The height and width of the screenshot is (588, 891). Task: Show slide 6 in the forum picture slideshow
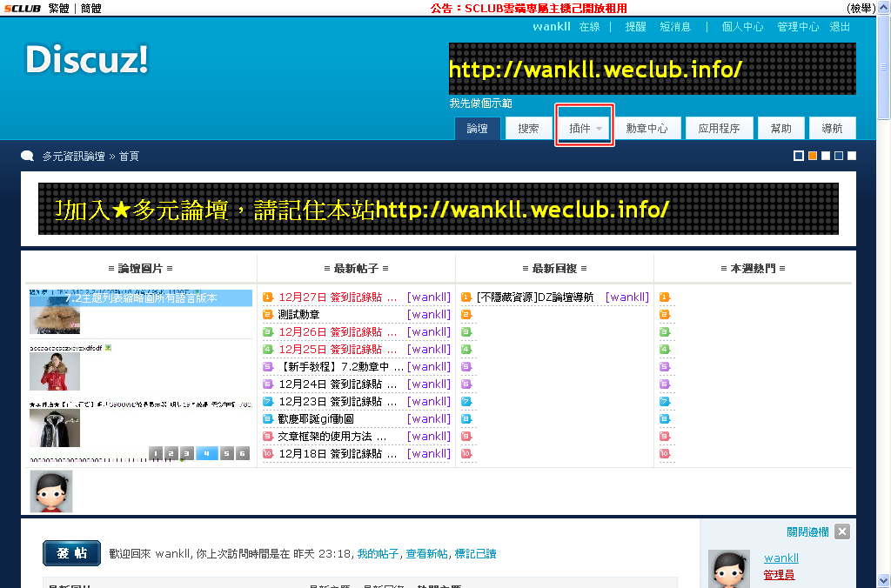[243, 453]
